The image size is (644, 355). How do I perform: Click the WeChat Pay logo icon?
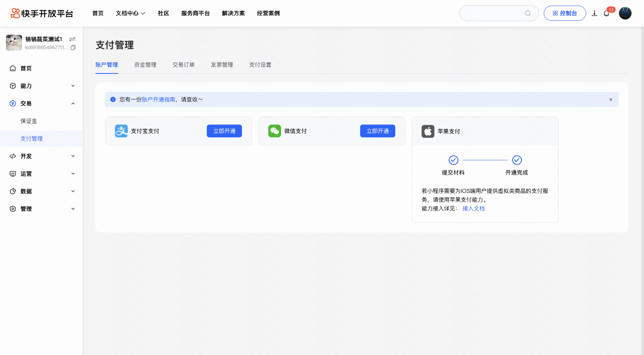point(274,131)
